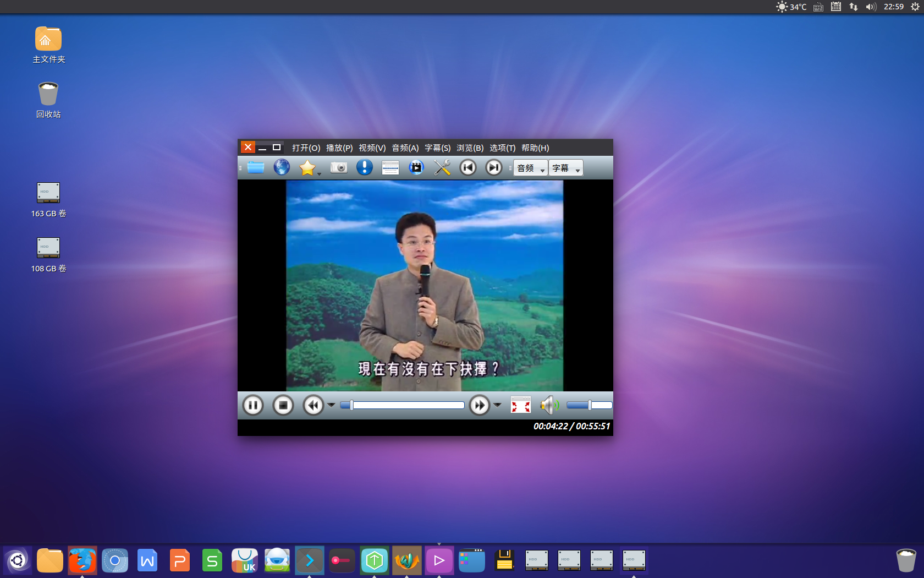924x578 pixels.
Task: Open URL with the globe icon
Action: 282,167
